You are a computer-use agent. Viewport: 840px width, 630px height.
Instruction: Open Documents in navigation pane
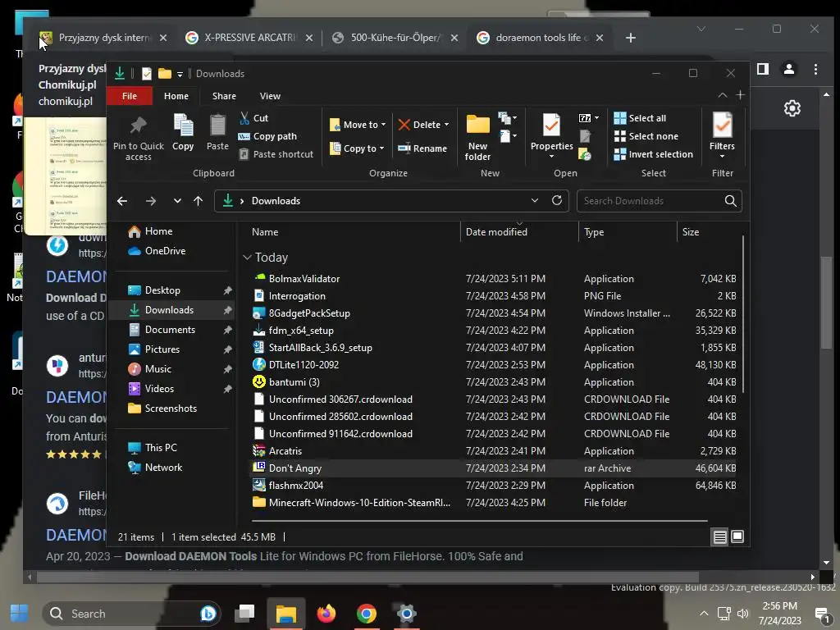pos(171,330)
